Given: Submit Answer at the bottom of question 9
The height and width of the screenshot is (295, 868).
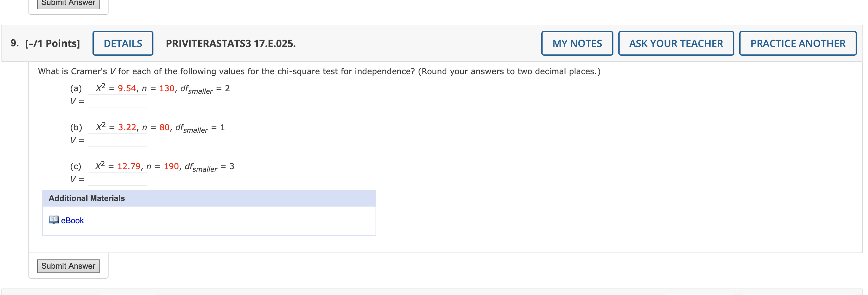Looking at the screenshot, I should (68, 266).
